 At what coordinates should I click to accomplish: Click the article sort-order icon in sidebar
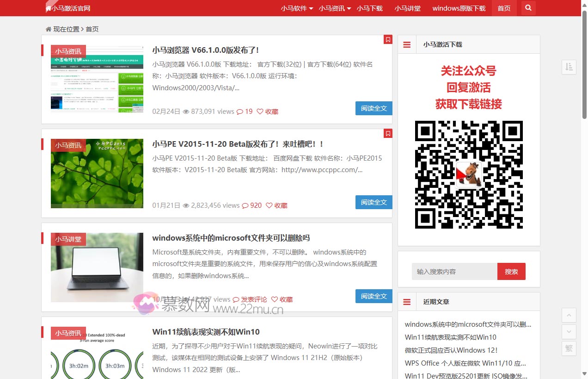pos(569,67)
